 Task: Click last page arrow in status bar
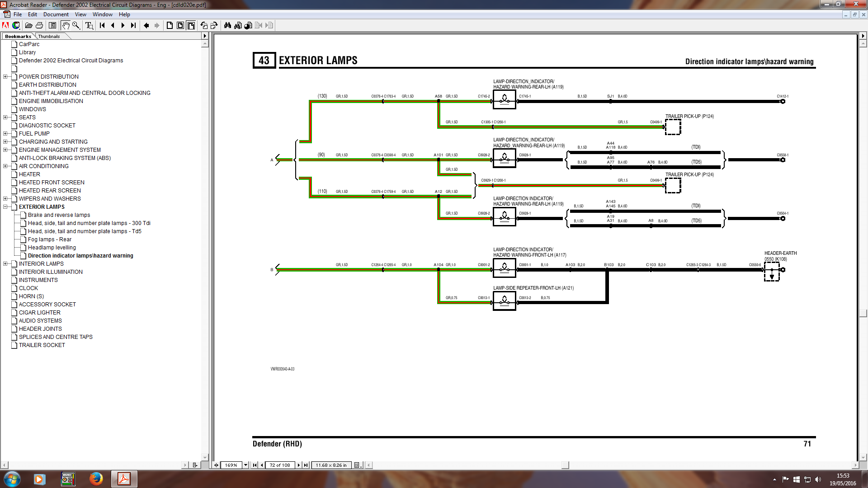click(x=306, y=465)
